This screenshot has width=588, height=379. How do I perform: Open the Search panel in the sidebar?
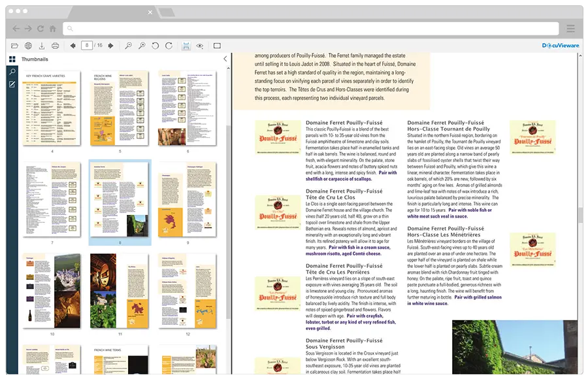pos(12,72)
